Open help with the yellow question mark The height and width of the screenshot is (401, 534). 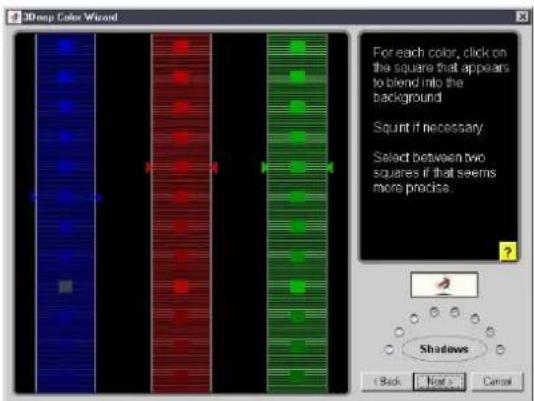[x=508, y=252]
